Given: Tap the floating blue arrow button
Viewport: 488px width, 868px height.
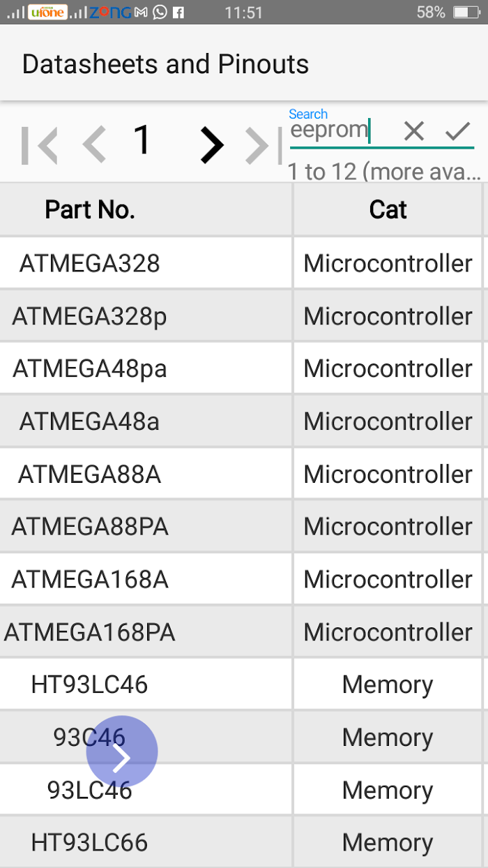Looking at the screenshot, I should pos(122,751).
